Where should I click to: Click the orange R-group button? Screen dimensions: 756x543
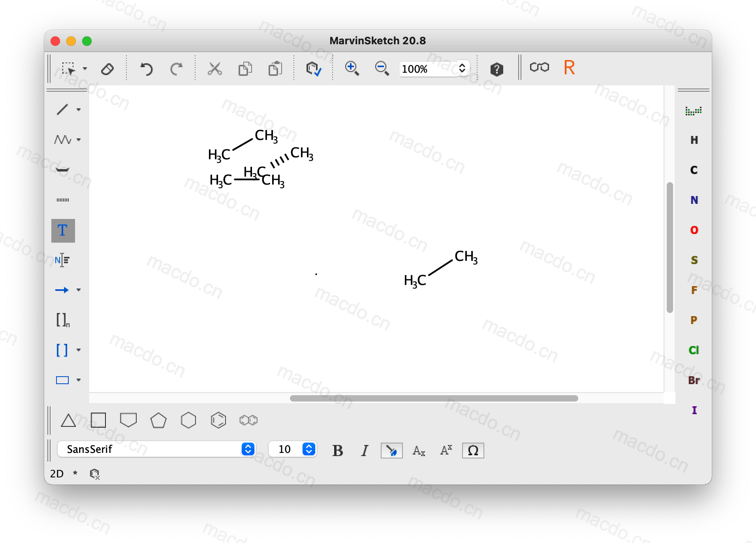coord(569,68)
